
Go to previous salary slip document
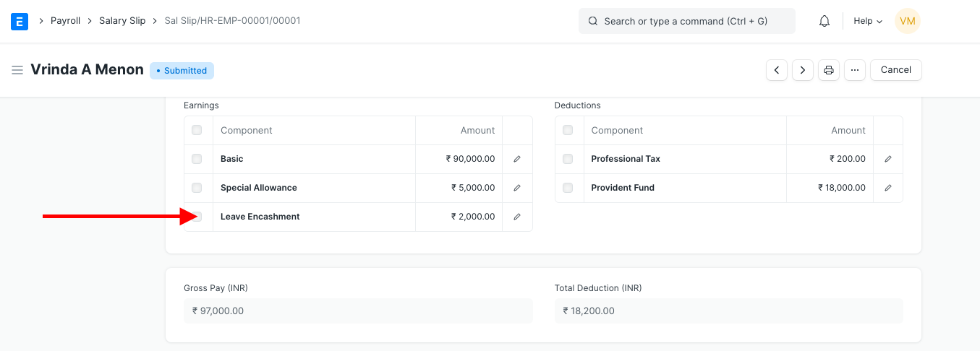click(x=777, y=70)
